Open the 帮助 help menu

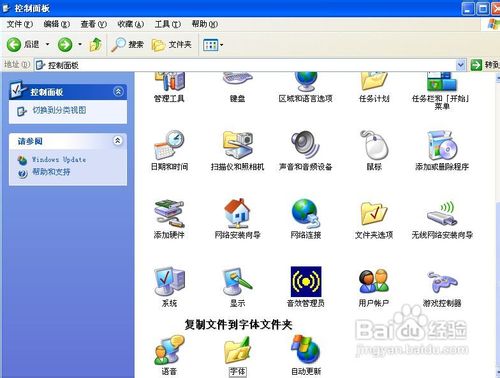click(205, 24)
